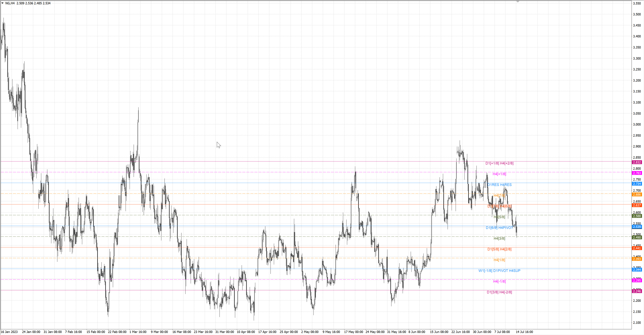
Task: Click the 14 Jul 16:00 time label
Action: click(524, 332)
